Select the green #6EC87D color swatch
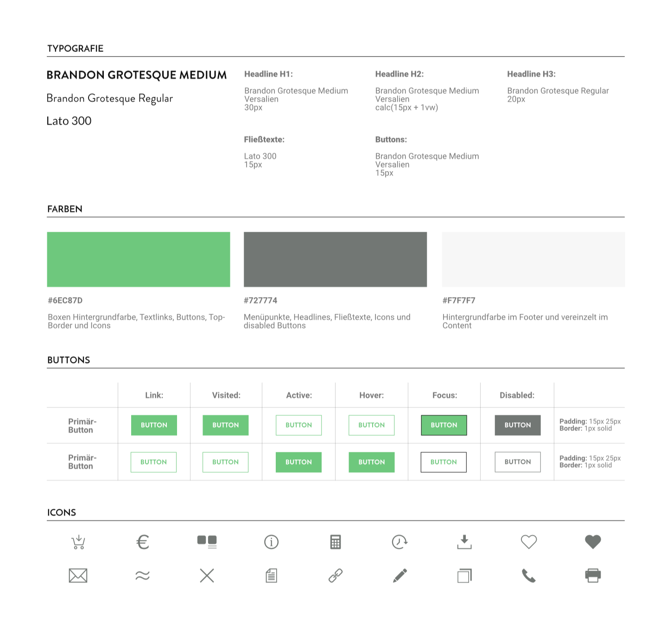The image size is (672, 628). (x=139, y=260)
